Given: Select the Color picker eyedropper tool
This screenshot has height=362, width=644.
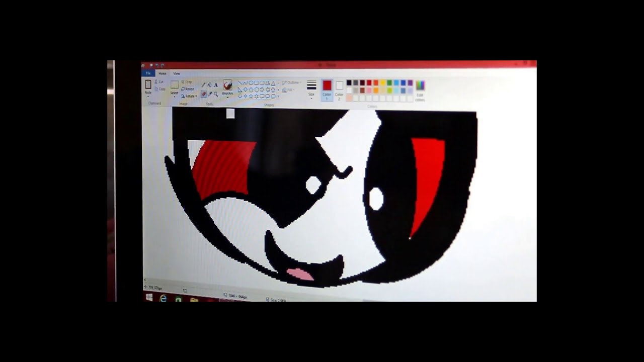Looking at the screenshot, I should point(210,94).
